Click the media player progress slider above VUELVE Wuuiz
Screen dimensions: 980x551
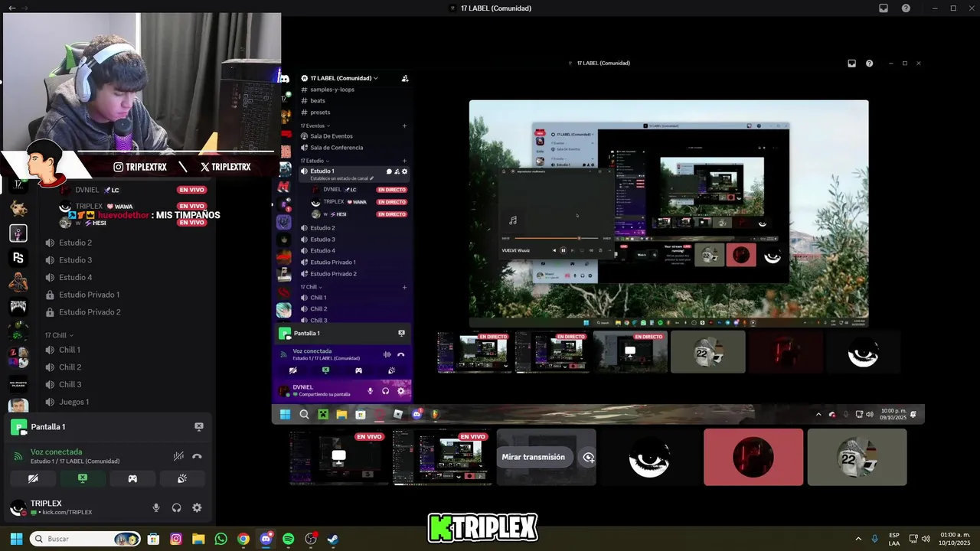pyautogui.click(x=557, y=238)
